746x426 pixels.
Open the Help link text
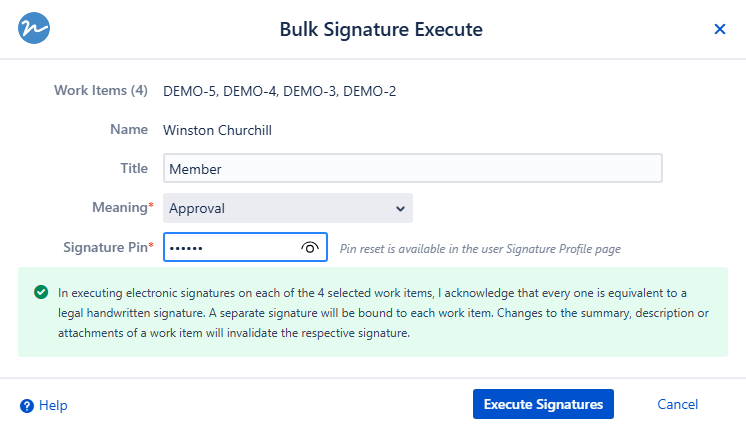53,405
